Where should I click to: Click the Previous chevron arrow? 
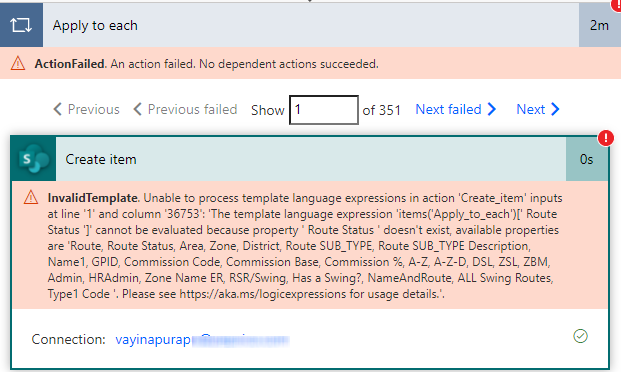click(x=58, y=109)
